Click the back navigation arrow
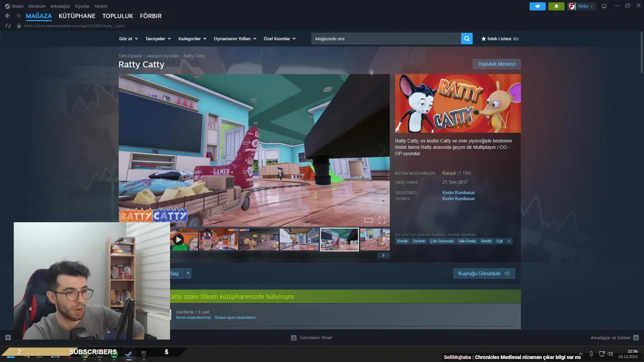 pos(8,16)
